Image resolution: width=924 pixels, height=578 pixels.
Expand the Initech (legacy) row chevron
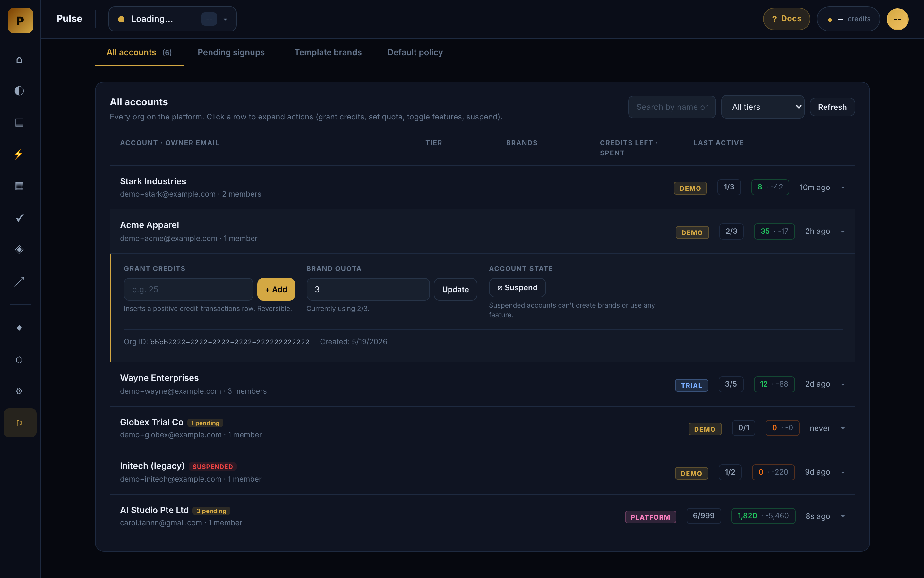coord(843,472)
